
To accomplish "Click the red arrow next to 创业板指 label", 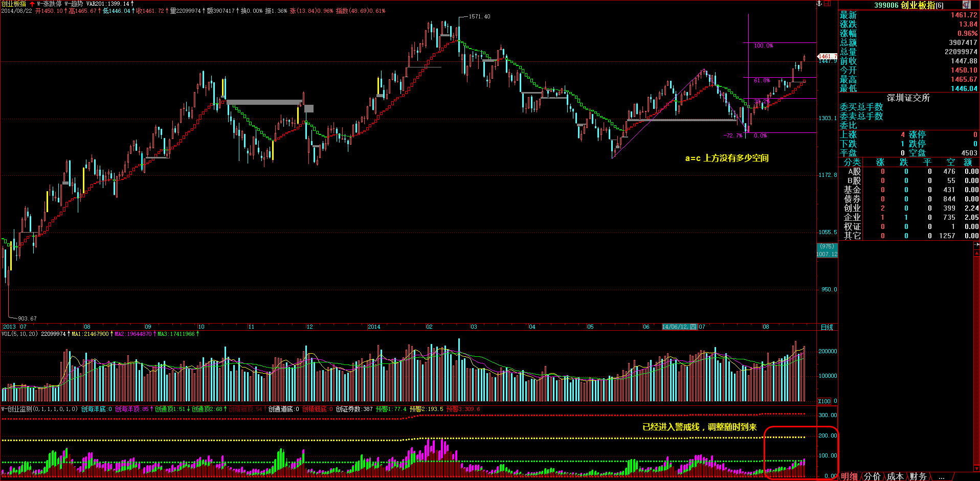I will coord(32,4).
